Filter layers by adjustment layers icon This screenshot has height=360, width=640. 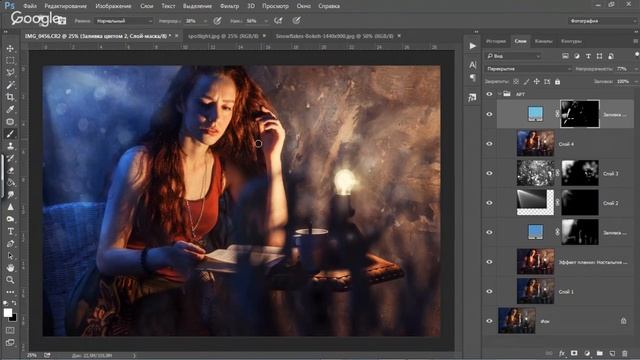(577, 56)
